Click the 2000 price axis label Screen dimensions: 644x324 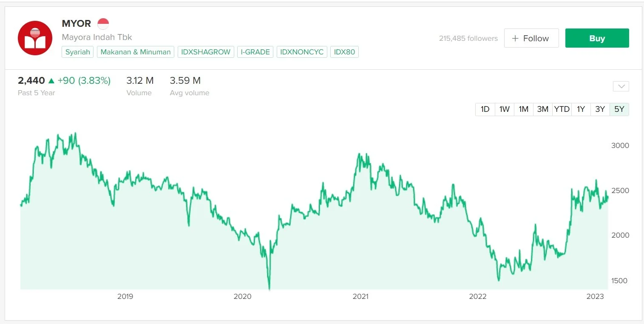[620, 236]
